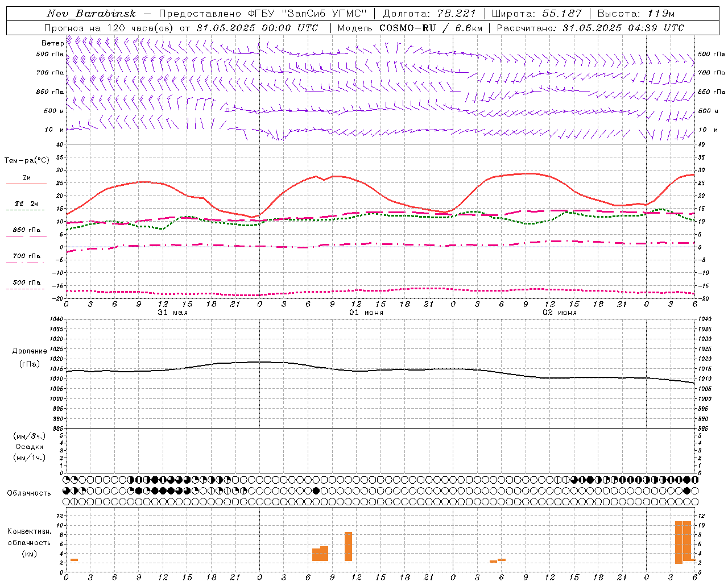Image resolution: width=728 pixels, height=582 pixels.
Task: Click the model resolution 6.6км
Action: pyautogui.click(x=469, y=28)
